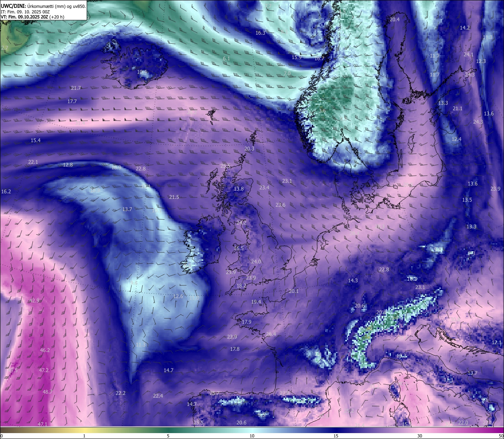Click the map value '6.1'
Viewport: 504px width, 439px height.
click(x=226, y=58)
